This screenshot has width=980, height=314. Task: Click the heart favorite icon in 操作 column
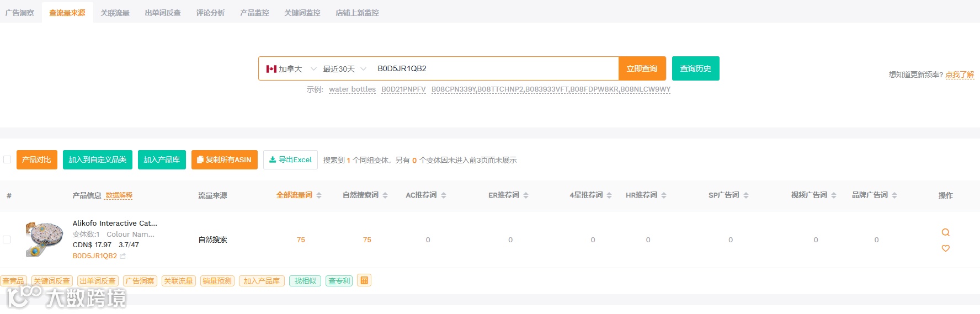(945, 248)
